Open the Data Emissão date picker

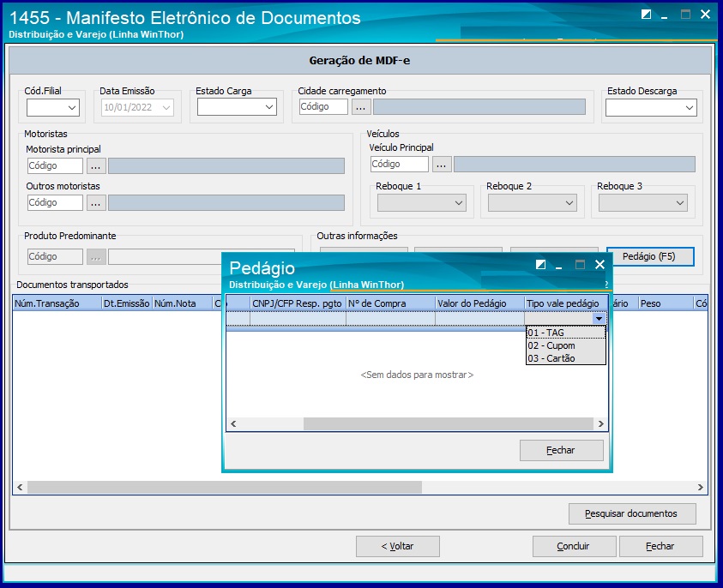(166, 108)
